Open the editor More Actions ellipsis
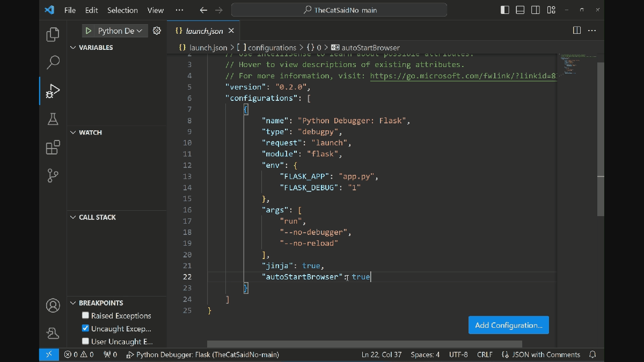 (x=592, y=31)
